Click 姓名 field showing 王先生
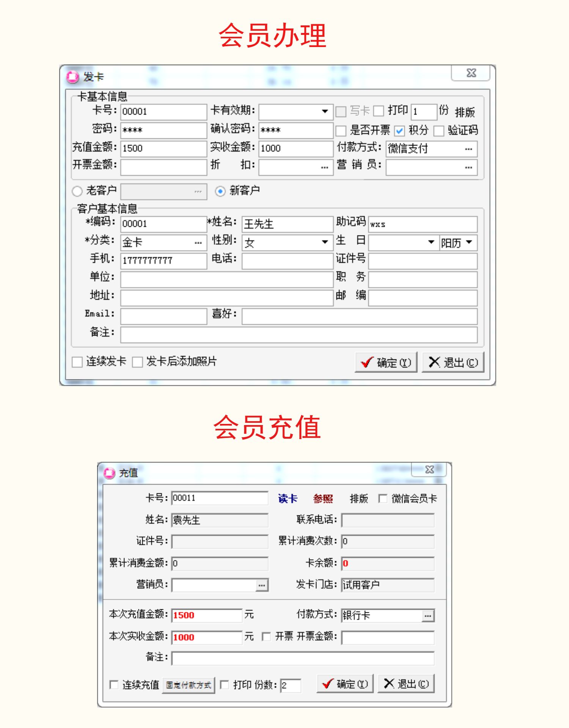The height and width of the screenshot is (728, 569). click(x=288, y=224)
